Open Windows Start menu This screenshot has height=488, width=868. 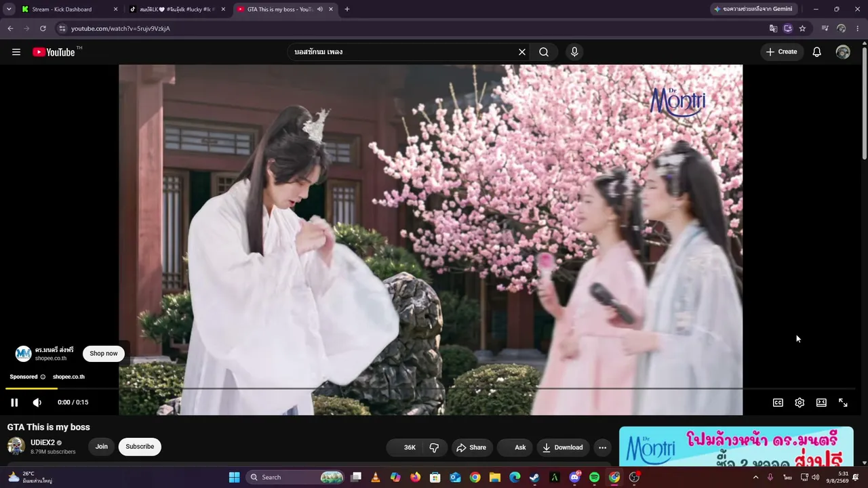click(234, 477)
